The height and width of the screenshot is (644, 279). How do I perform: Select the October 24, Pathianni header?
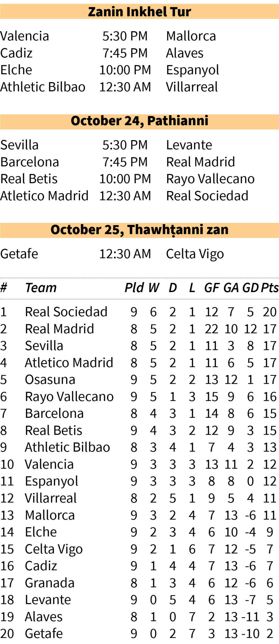(139, 121)
